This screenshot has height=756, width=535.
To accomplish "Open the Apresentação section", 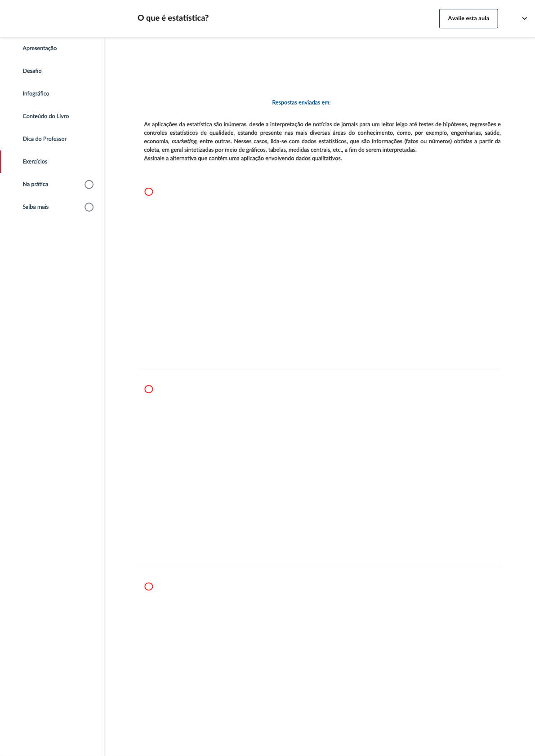I will coord(40,49).
